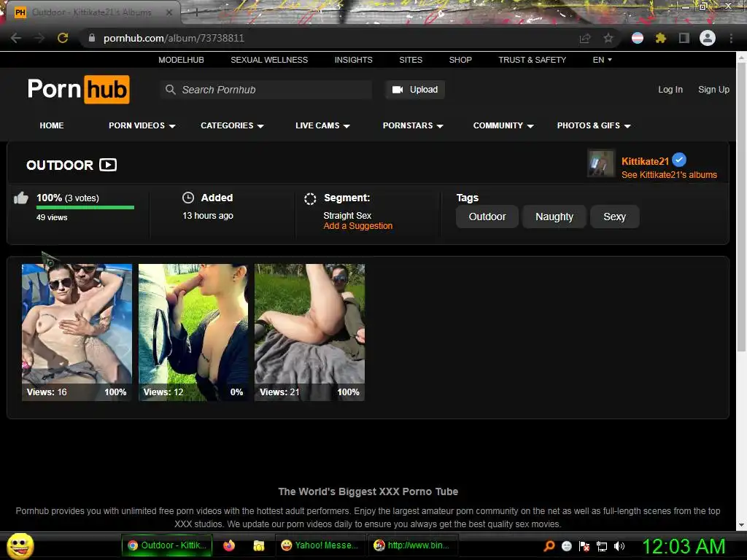Click the tray magnifier search icon
Screen dimensions: 747x560
point(549,546)
